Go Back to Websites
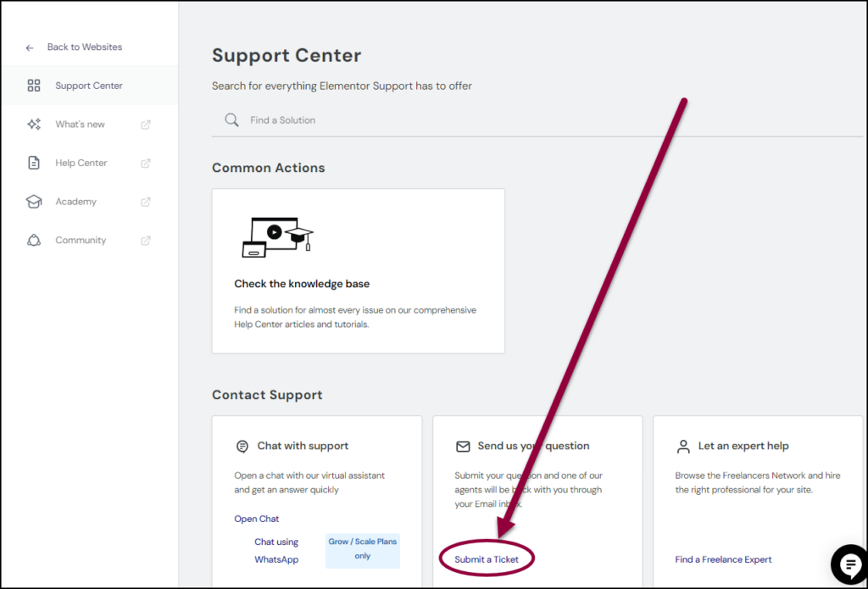Image resolution: width=868 pixels, height=589 pixels. click(84, 47)
